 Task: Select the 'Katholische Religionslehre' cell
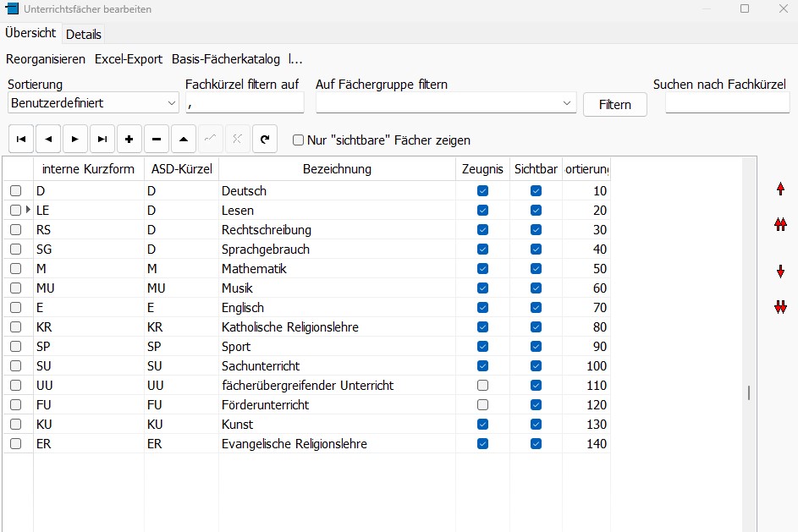(x=337, y=327)
